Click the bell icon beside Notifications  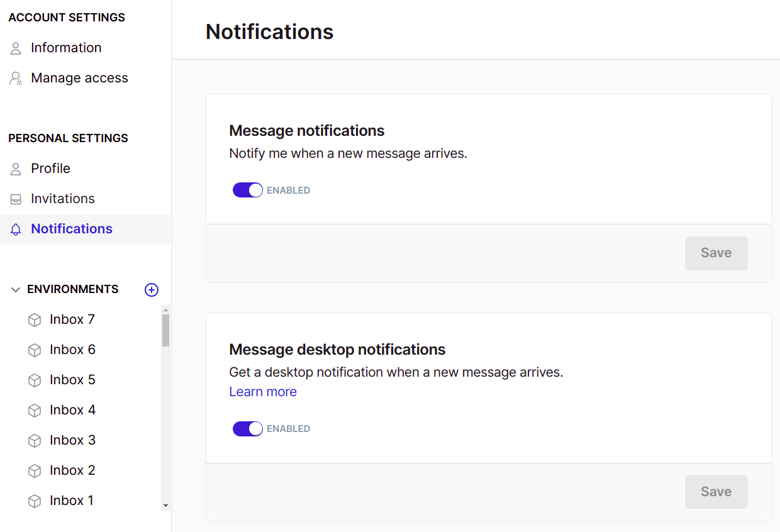(16, 230)
